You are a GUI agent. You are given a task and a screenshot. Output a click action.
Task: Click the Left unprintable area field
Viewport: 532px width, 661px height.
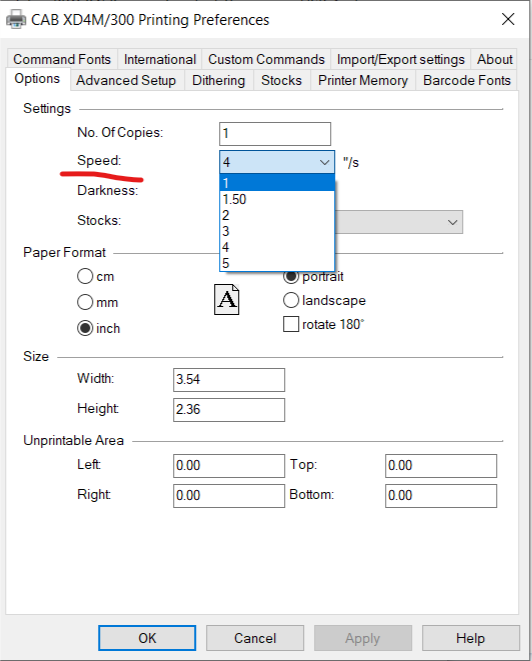point(229,466)
